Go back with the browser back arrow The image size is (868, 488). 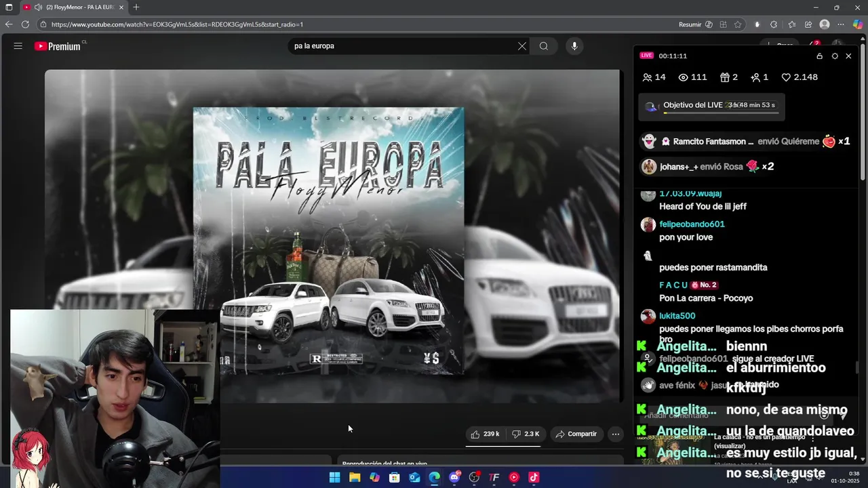(9, 24)
